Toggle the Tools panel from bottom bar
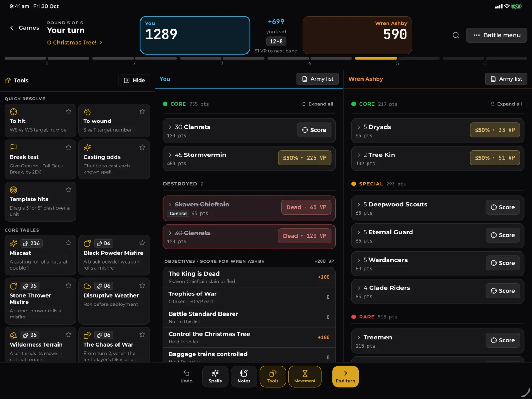This screenshot has height=399, width=532. 273,377
